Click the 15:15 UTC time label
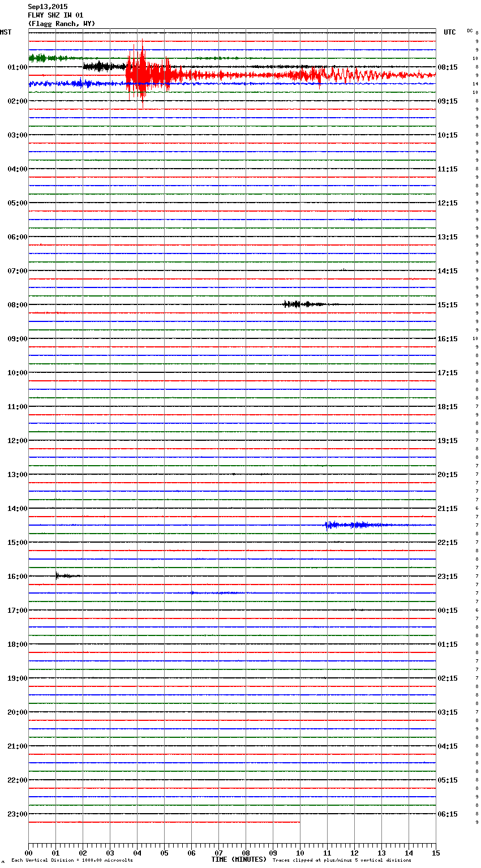481x868 pixels. click(448, 305)
